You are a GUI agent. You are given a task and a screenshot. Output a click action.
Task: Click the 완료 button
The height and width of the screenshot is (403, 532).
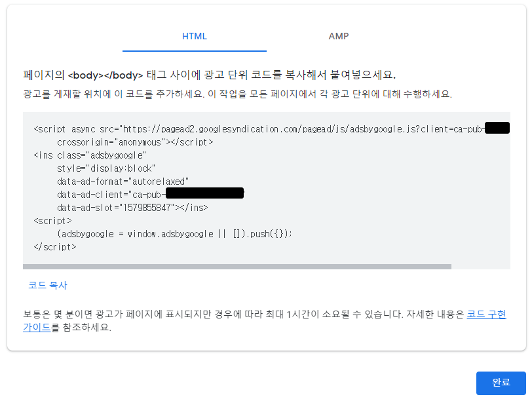pos(501,383)
